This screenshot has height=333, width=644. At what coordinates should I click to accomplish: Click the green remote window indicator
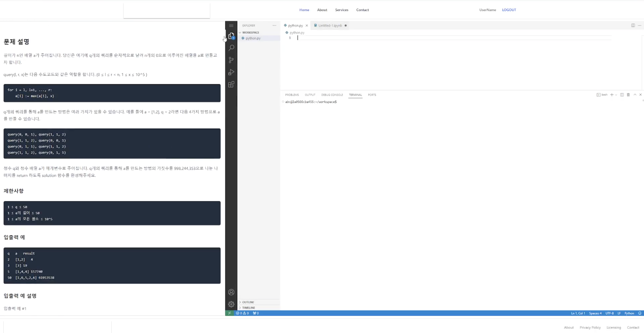229,313
